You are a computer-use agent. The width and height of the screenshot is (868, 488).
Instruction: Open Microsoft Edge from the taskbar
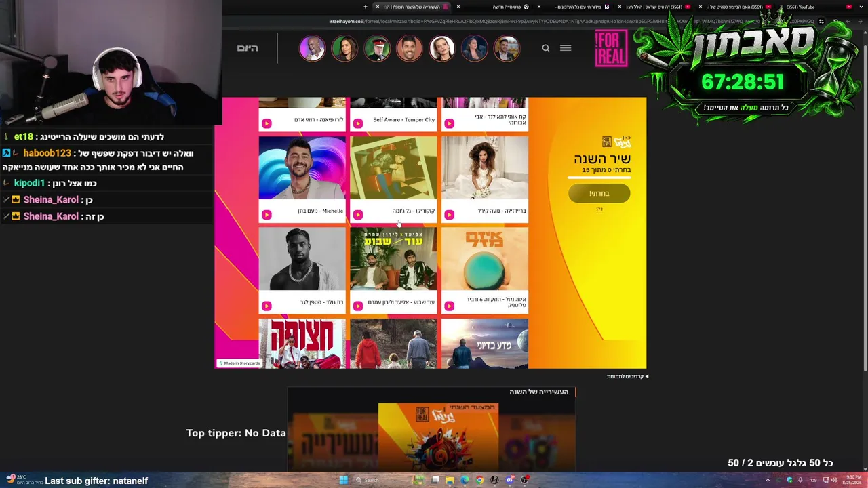tap(465, 480)
